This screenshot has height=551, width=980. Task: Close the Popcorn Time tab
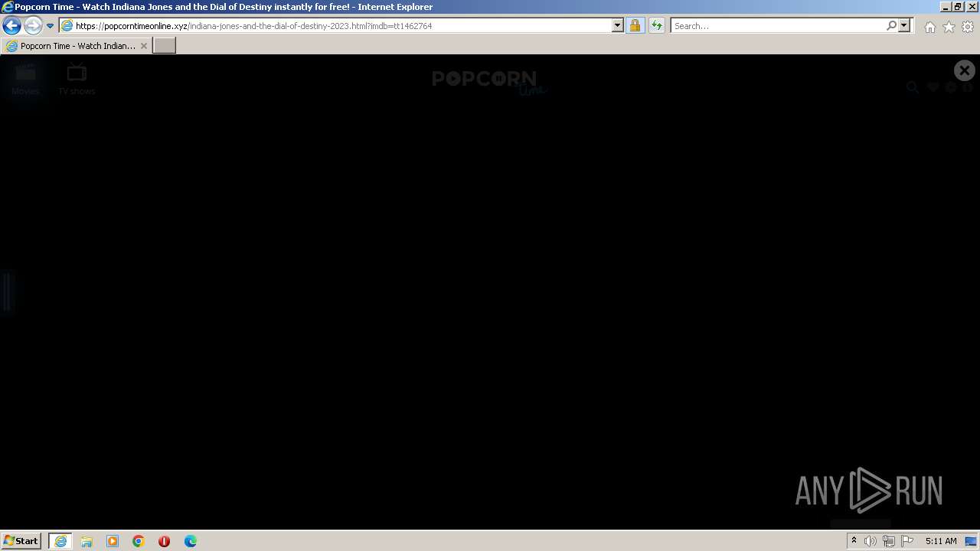coord(143,46)
